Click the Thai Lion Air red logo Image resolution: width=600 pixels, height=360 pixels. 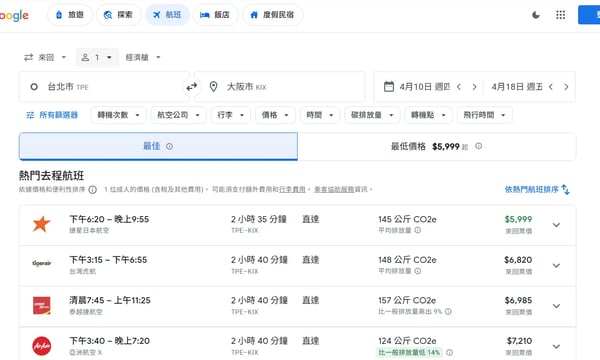41,305
